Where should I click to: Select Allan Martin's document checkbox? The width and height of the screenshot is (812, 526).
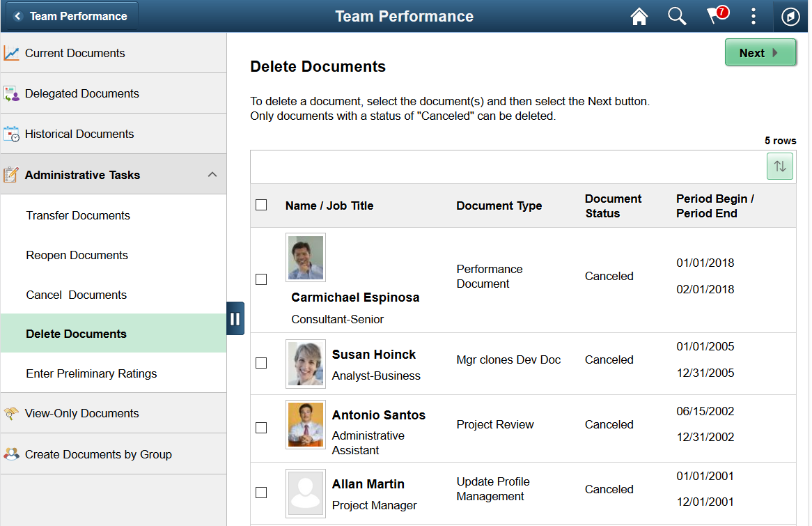tap(262, 493)
